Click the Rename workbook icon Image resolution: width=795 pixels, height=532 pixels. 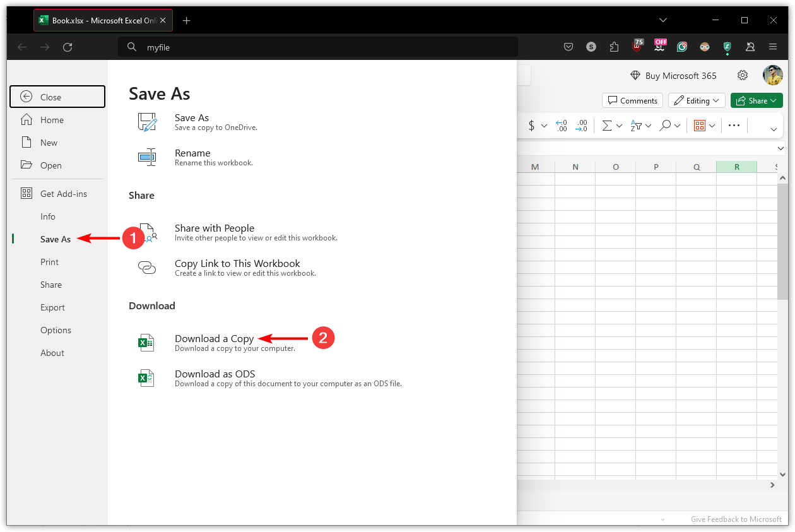[x=147, y=157]
